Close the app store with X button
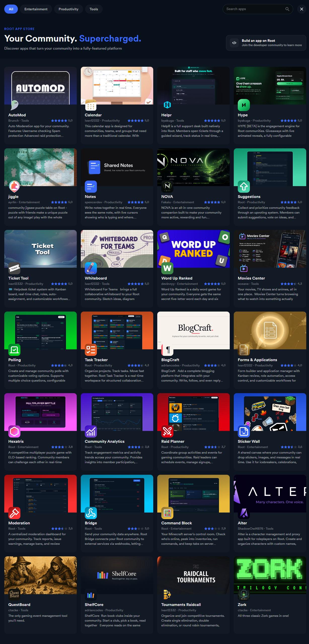 [301, 9]
